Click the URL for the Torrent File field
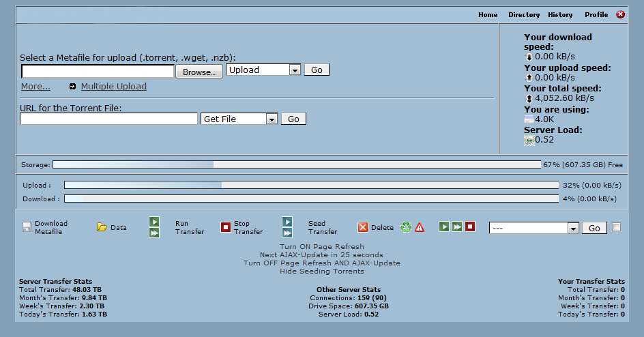644x337 pixels. [108, 119]
